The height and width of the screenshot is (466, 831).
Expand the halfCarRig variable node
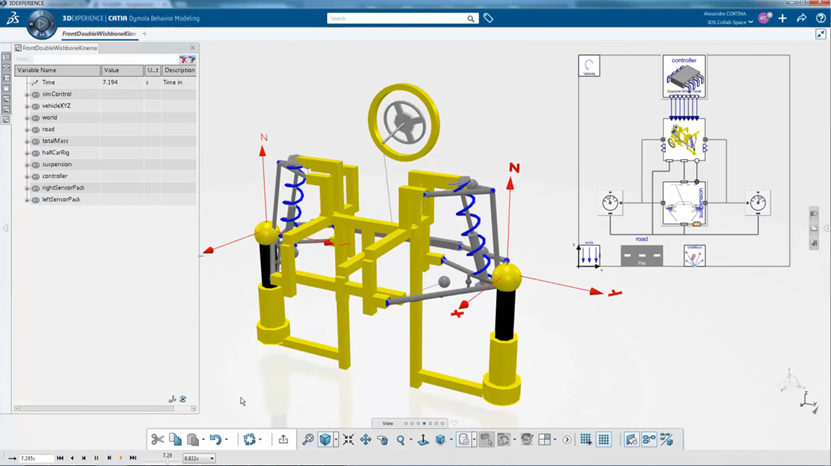(27, 153)
